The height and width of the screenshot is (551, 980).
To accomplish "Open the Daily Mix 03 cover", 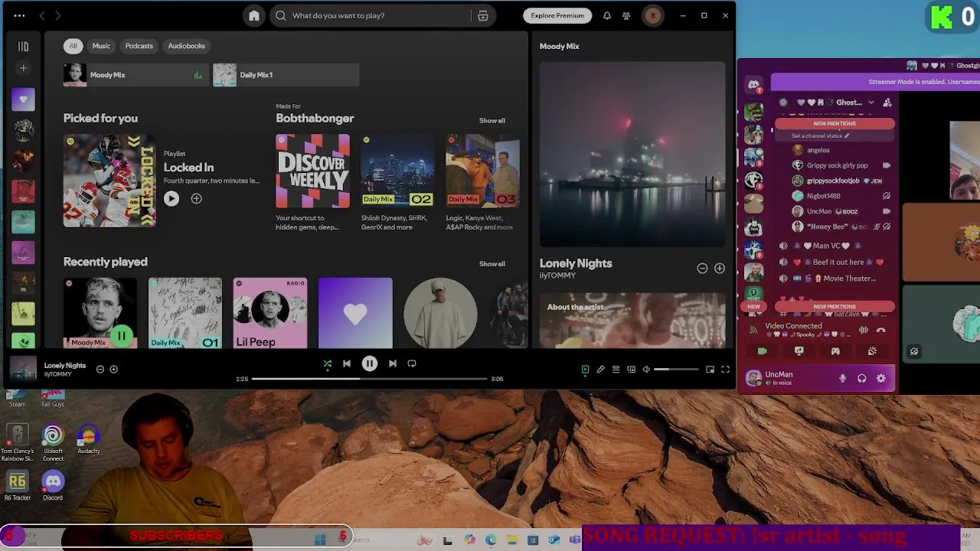I will click(482, 171).
